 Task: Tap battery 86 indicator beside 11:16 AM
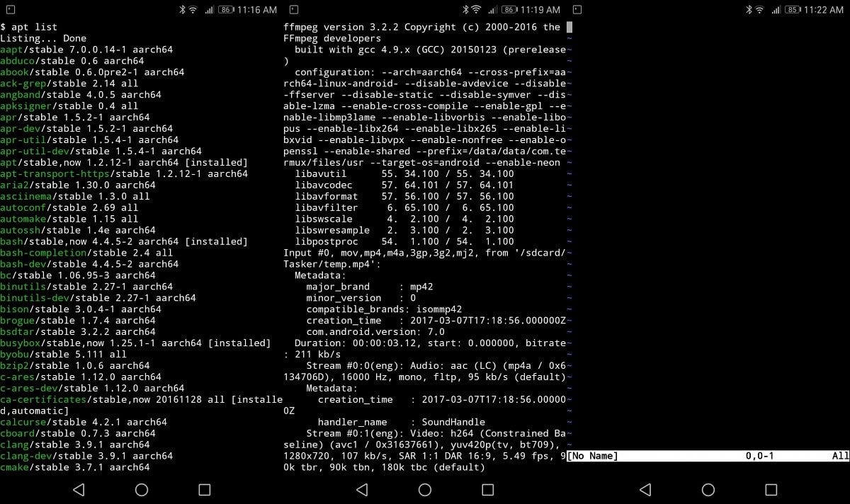click(x=227, y=10)
